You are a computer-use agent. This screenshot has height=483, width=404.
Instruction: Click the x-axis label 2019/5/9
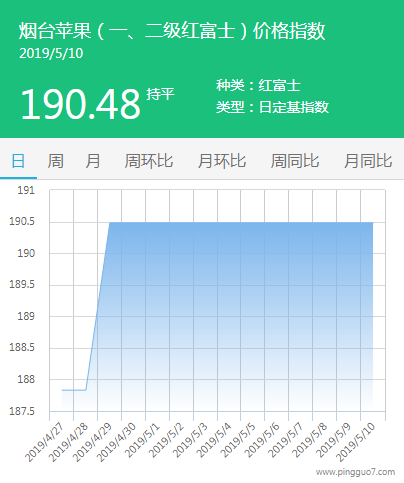pyautogui.click(x=334, y=440)
